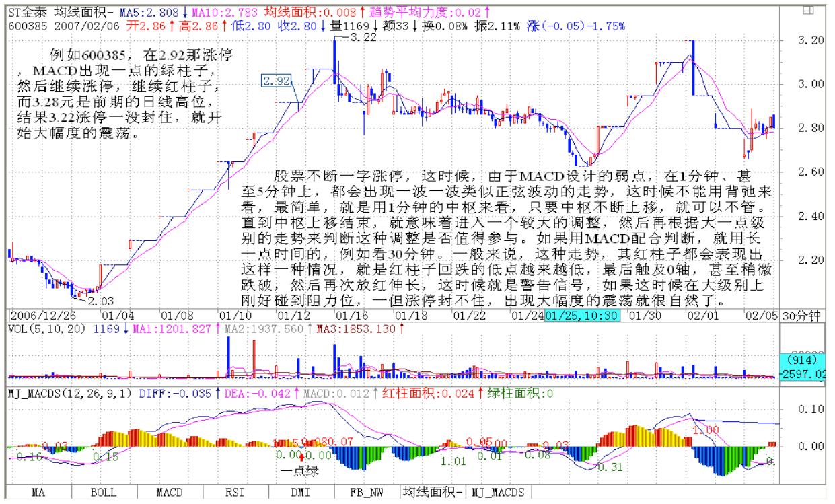Click the 3.22 peak price label
Viewport: 835px width, 504px height.
(x=363, y=38)
